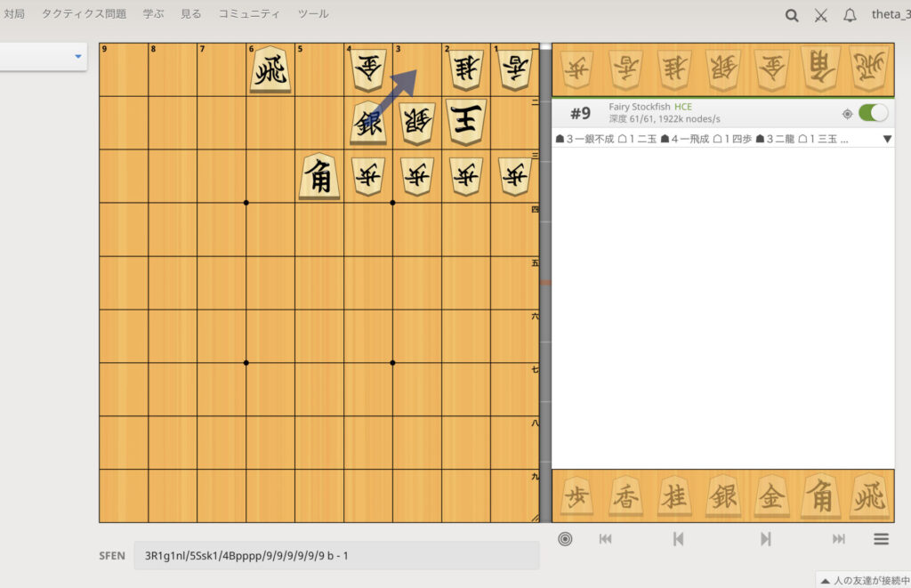Toggle the crosshair threat icon near the engine switch
Viewport: 911px width, 588px height.
coord(847,113)
